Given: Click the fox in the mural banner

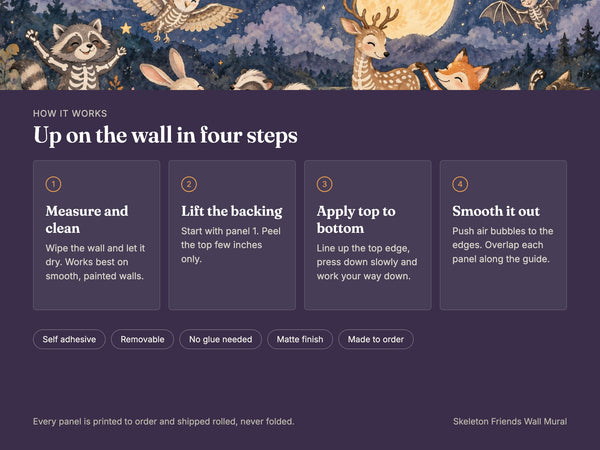Looking at the screenshot, I should (457, 71).
